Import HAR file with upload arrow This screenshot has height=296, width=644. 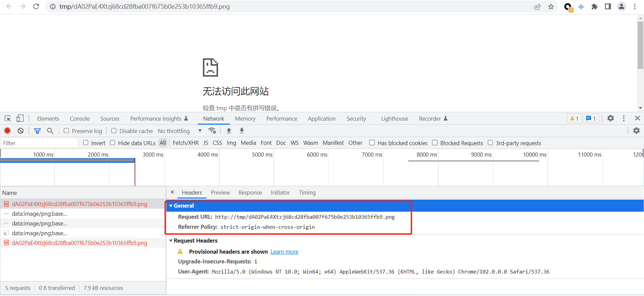tap(229, 131)
